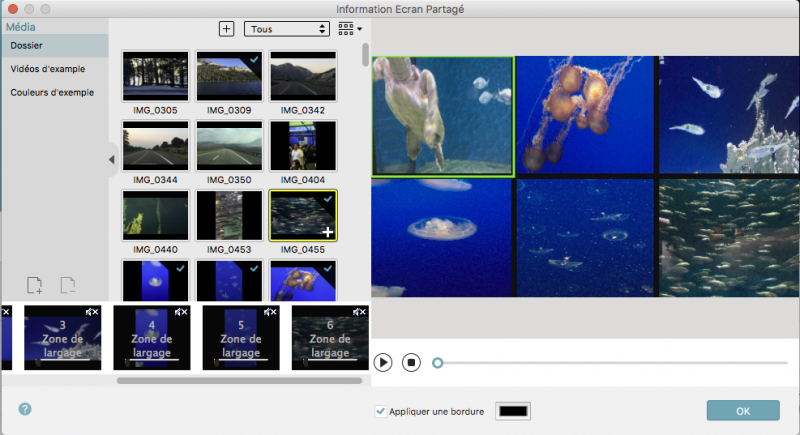Image resolution: width=800 pixels, height=435 pixels.
Task: Remove the clip from drop zone 6
Action: point(363,312)
